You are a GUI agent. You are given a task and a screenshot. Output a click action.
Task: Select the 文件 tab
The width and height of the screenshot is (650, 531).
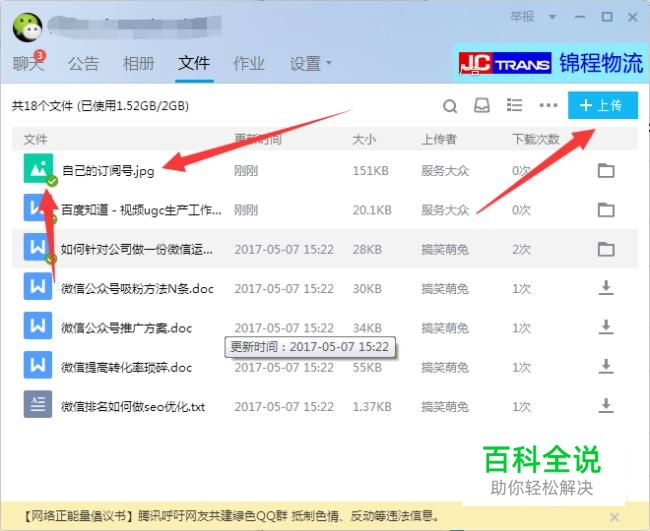pyautogui.click(x=194, y=63)
